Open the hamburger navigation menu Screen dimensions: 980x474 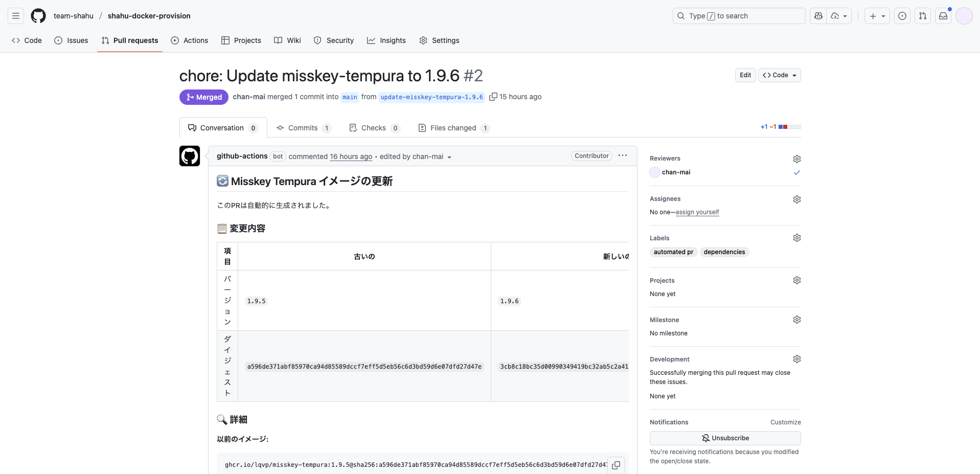(16, 16)
